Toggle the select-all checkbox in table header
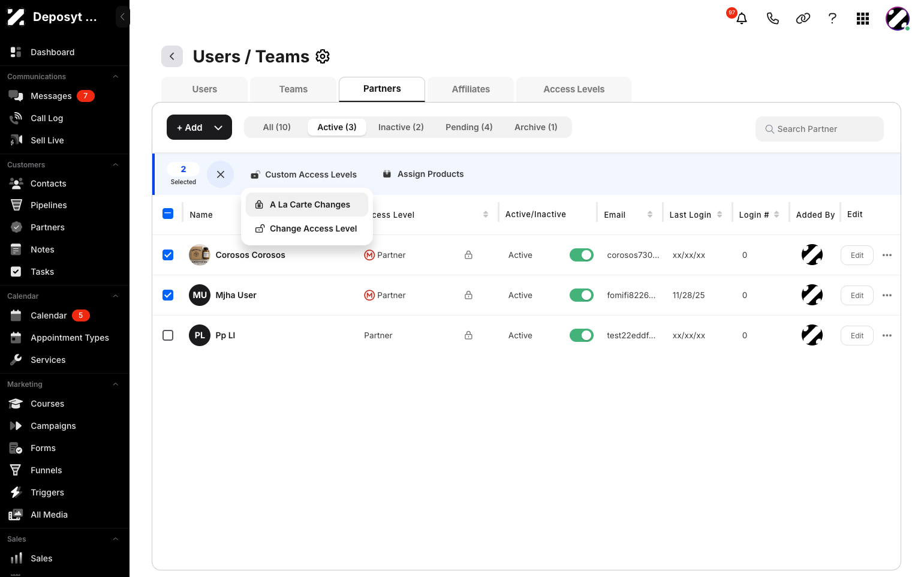The image size is (924, 577). pos(168,214)
